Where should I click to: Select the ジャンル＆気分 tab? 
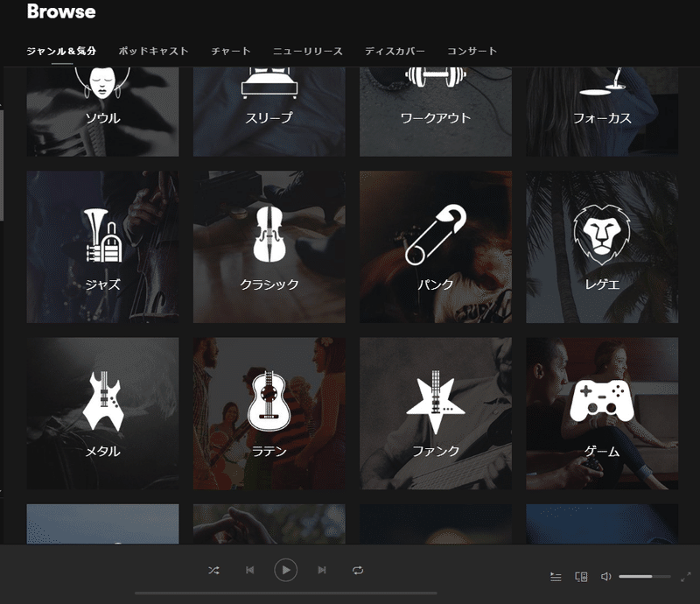pyautogui.click(x=61, y=51)
